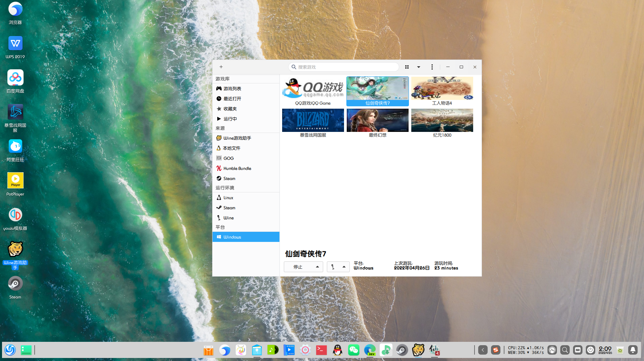Image resolution: width=644 pixels, height=361 pixels.
Task: Select the Linux runner entry
Action: (x=228, y=197)
